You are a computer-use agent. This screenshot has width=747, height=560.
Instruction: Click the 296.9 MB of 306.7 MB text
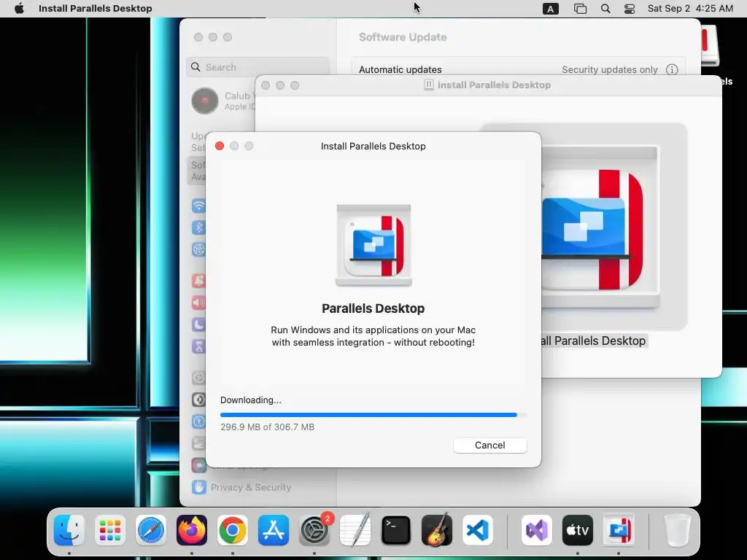tap(267, 427)
